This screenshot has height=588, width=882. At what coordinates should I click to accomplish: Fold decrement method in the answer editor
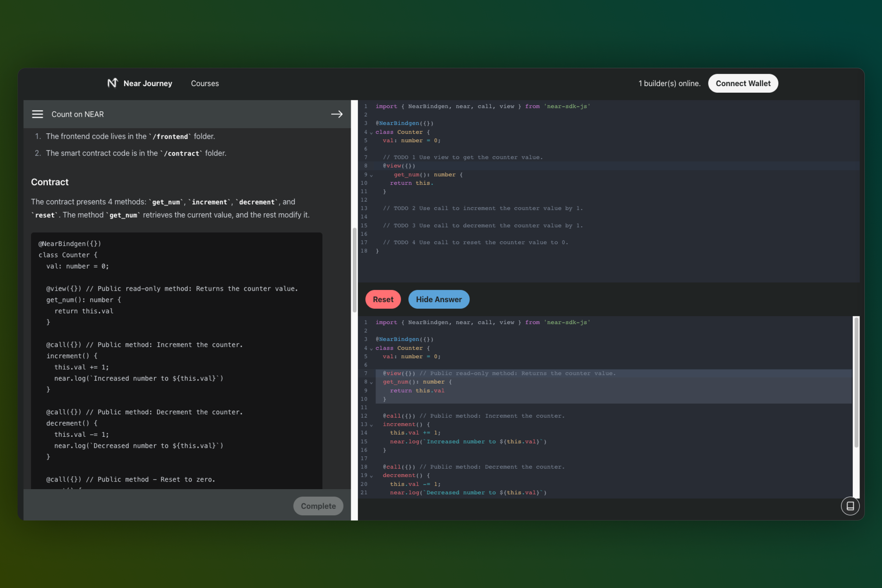point(371,476)
